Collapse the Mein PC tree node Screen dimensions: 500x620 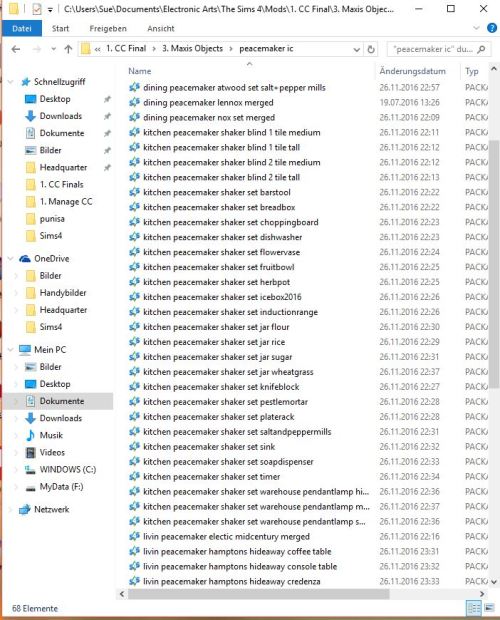pyautogui.click(x=10, y=350)
